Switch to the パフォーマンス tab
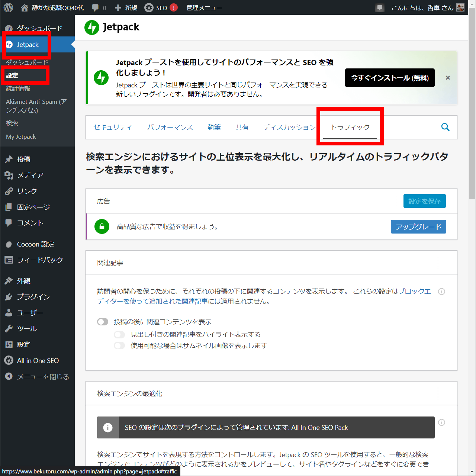 (170, 127)
